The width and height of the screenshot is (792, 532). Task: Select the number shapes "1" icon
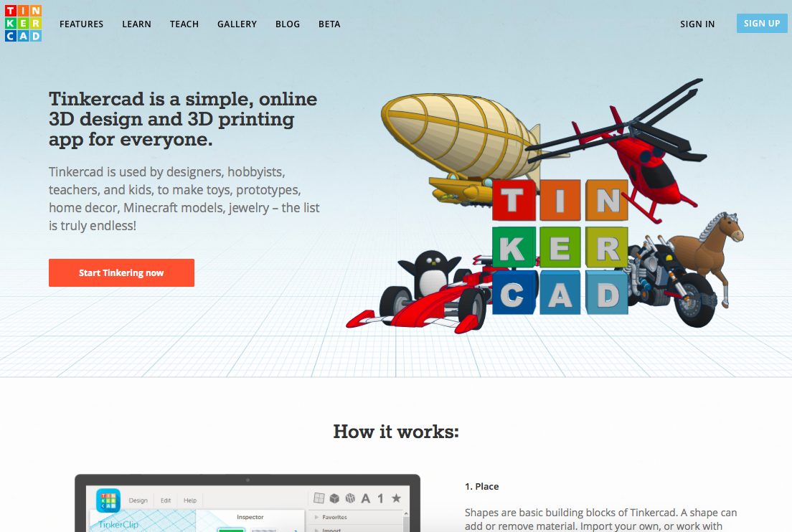click(380, 497)
